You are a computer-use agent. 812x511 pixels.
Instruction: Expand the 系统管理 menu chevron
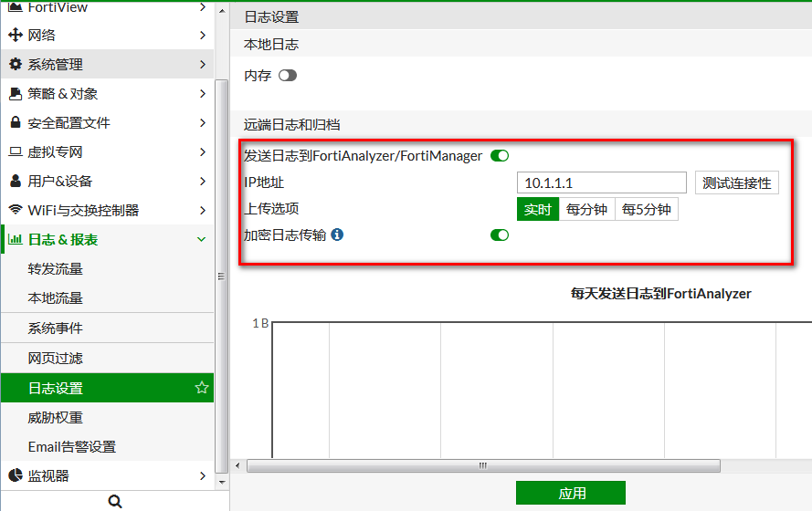pyautogui.click(x=203, y=64)
